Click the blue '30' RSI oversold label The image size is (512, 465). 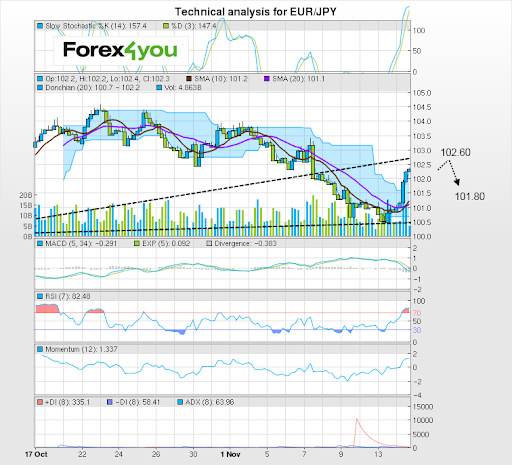coord(417,330)
